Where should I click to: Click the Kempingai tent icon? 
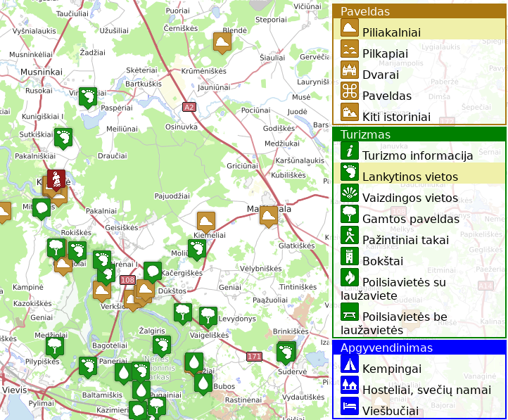coord(350,364)
